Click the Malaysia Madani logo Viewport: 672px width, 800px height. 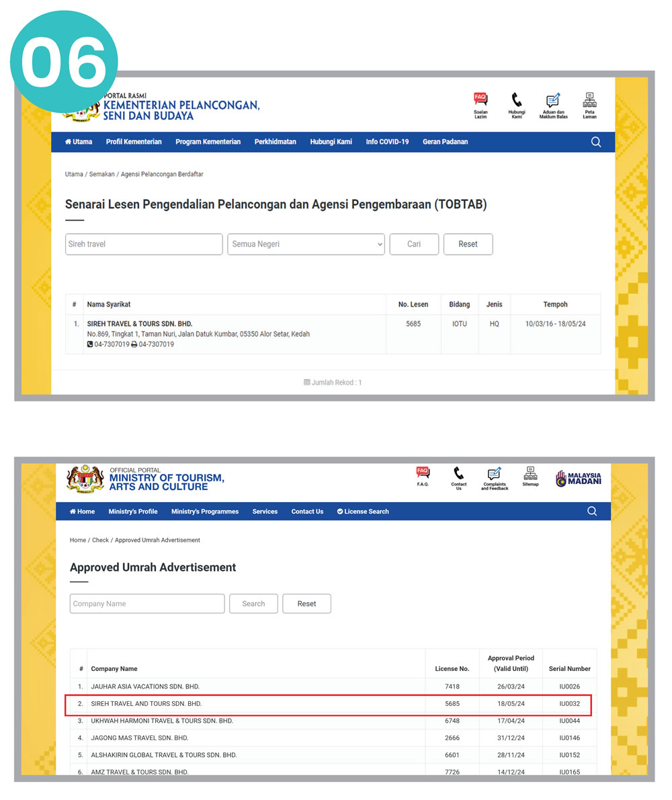(x=579, y=479)
